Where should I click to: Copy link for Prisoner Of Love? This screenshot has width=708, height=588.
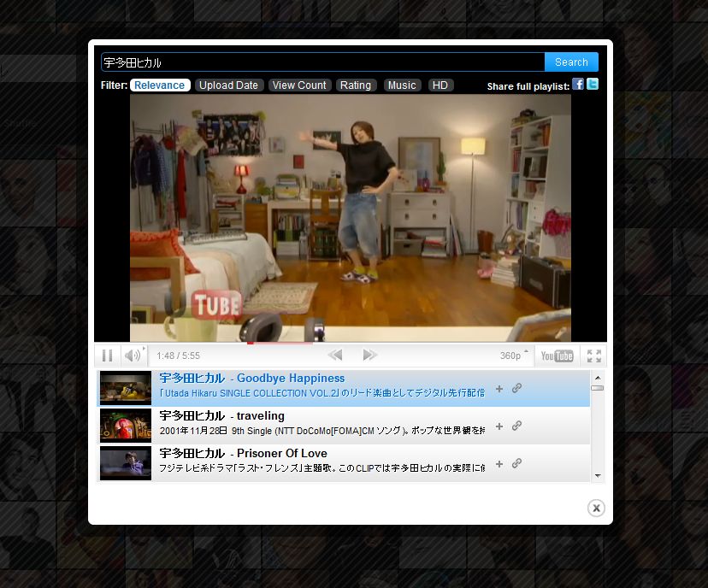(x=517, y=463)
